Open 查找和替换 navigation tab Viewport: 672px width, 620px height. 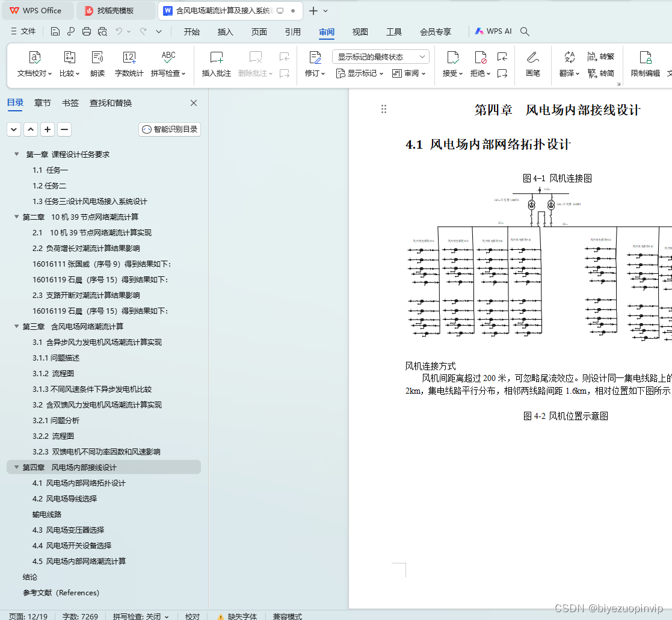(111, 103)
